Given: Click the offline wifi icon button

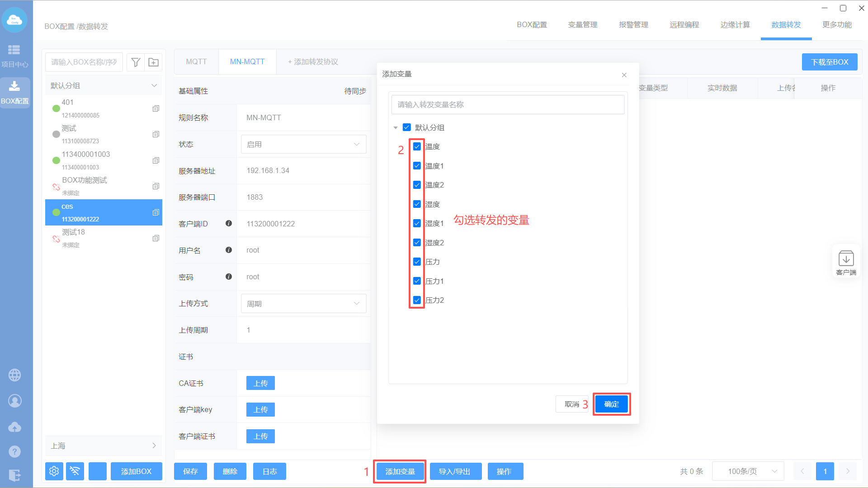Looking at the screenshot, I should click(75, 471).
